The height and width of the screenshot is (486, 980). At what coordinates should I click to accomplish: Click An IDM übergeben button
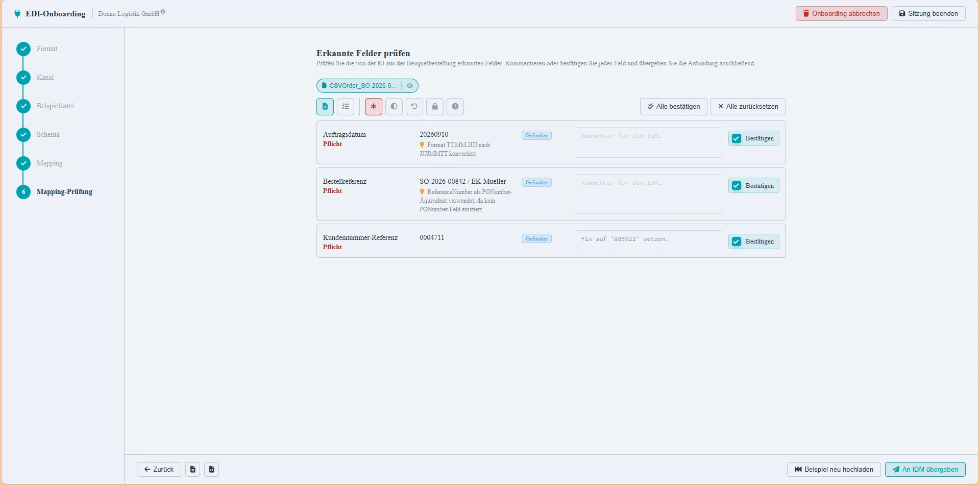(x=925, y=469)
